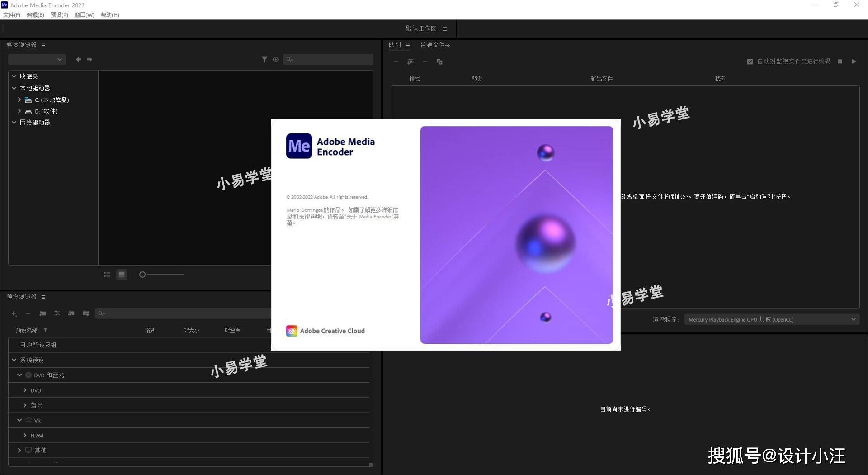This screenshot has width=868, height=475.
Task: Switch Media Browser to thumbnail view
Action: tap(122, 275)
